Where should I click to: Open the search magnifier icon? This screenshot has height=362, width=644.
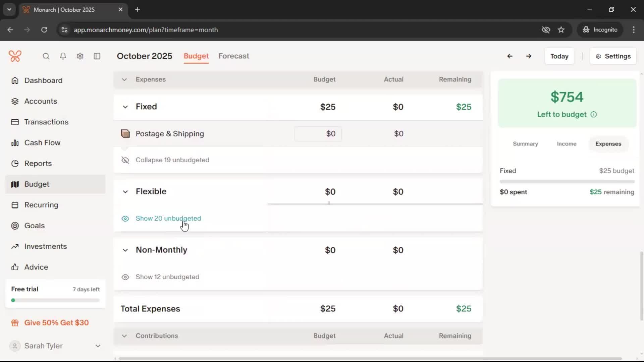(x=46, y=56)
